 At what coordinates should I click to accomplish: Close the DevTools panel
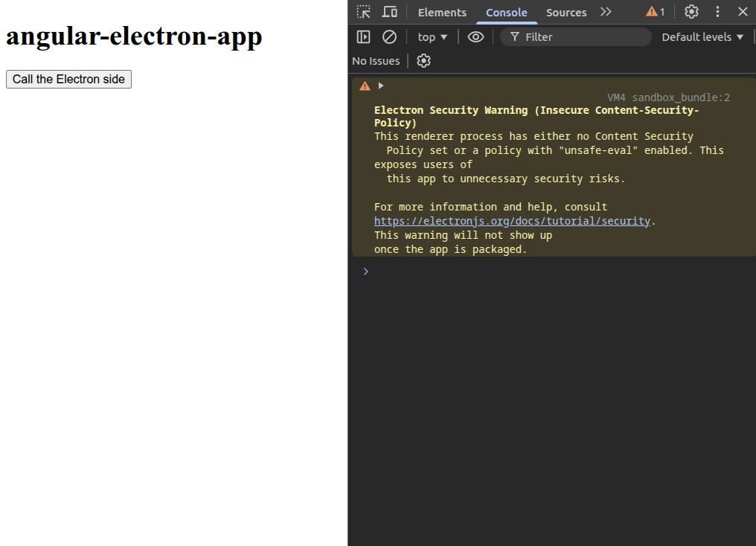(743, 12)
